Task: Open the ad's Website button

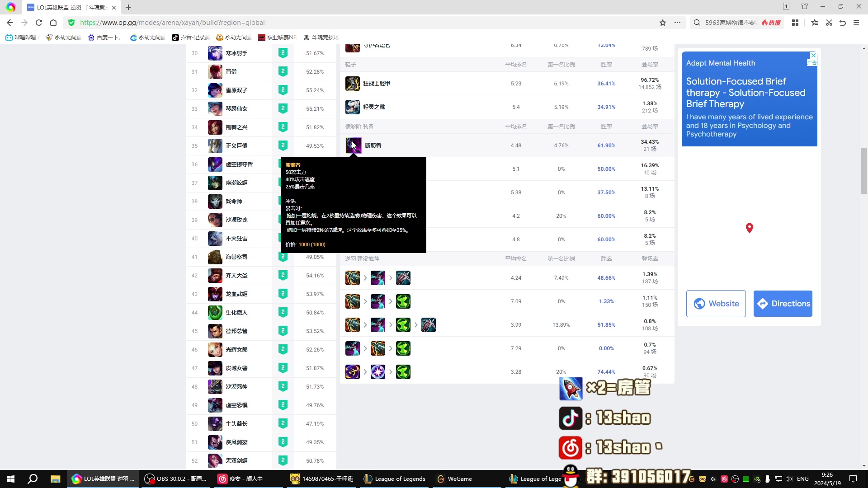Action: 716,304
